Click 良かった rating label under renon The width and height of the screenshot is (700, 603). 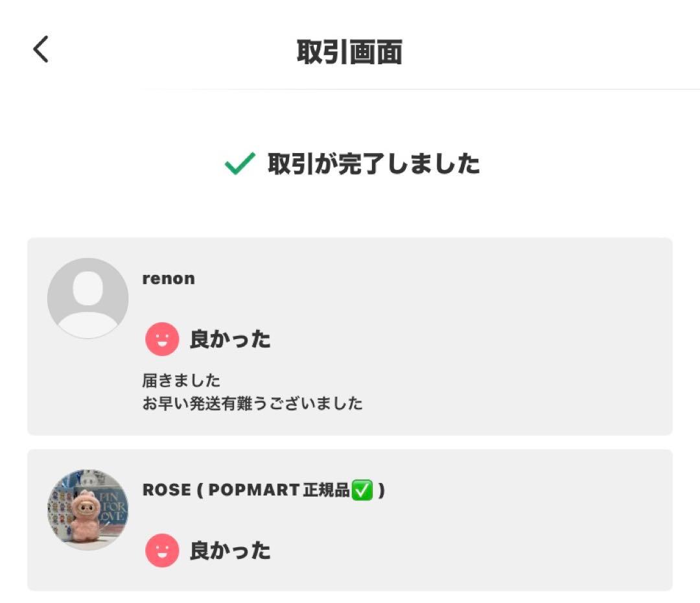click(x=230, y=339)
